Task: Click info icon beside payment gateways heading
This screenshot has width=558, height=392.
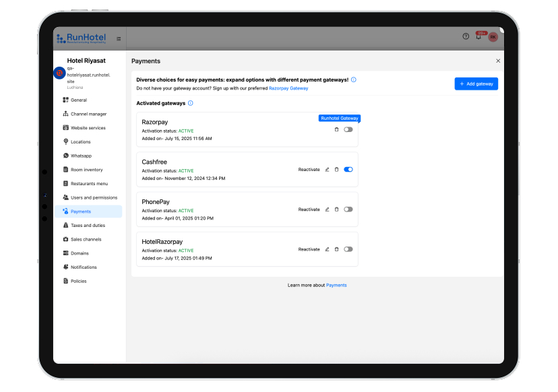Action: click(354, 79)
